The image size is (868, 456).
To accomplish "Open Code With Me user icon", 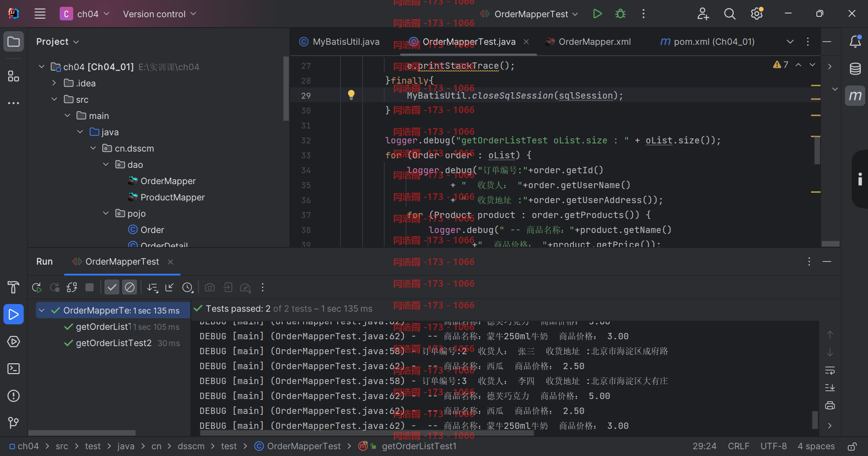I will tap(703, 14).
